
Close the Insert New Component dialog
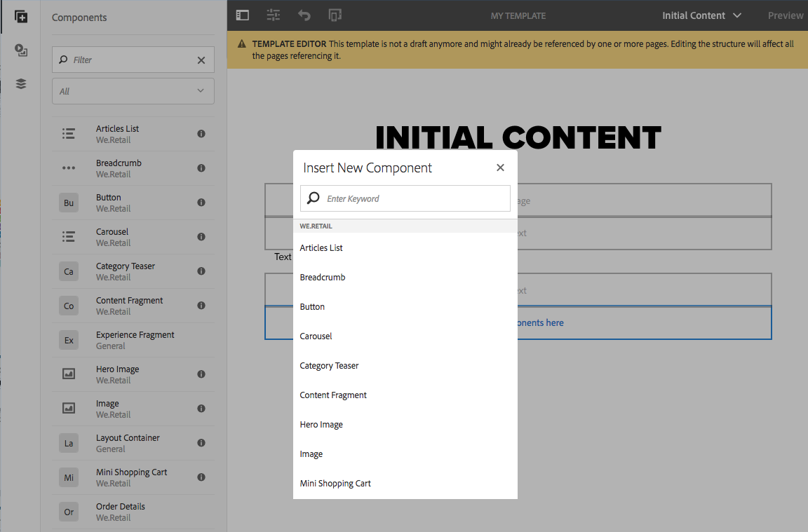pos(500,168)
